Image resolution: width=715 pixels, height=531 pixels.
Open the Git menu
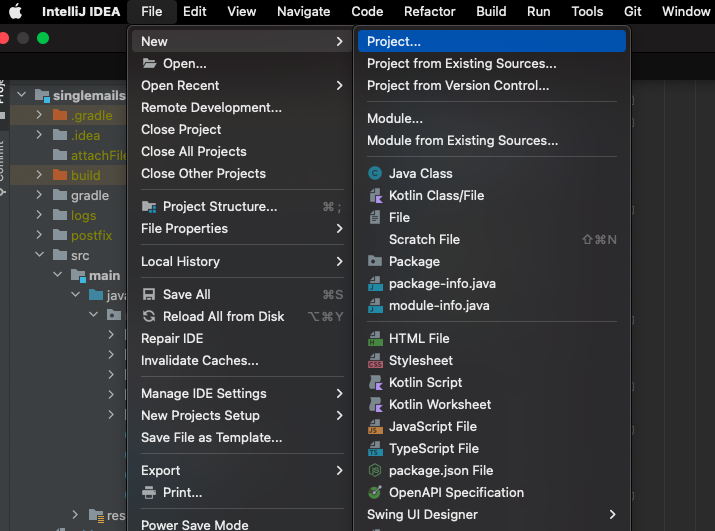click(632, 11)
